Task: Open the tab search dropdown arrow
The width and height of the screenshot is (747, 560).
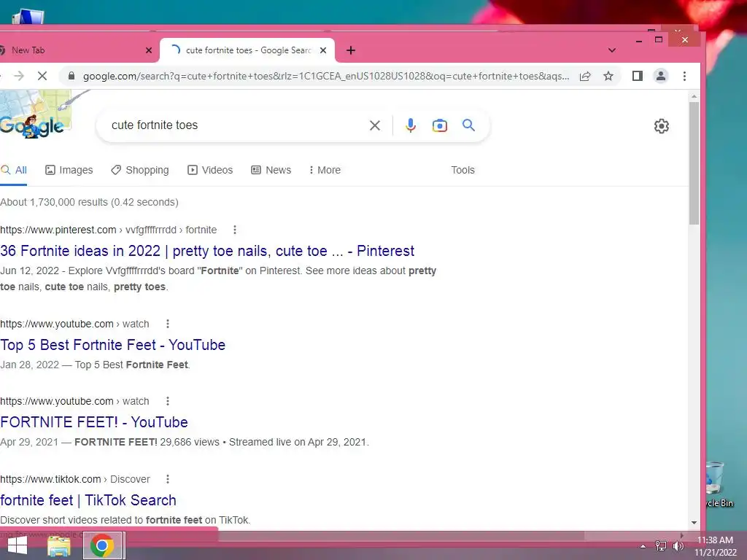Action: click(x=612, y=50)
